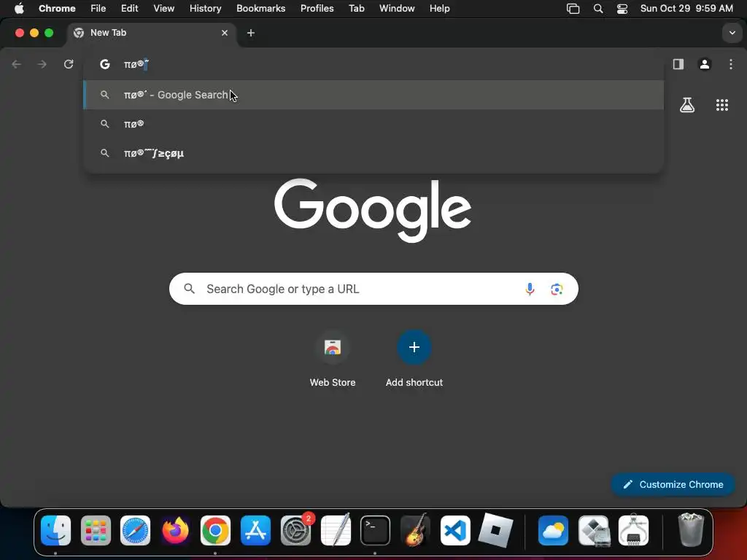Reload the current page
747x560 pixels.
(x=69, y=64)
